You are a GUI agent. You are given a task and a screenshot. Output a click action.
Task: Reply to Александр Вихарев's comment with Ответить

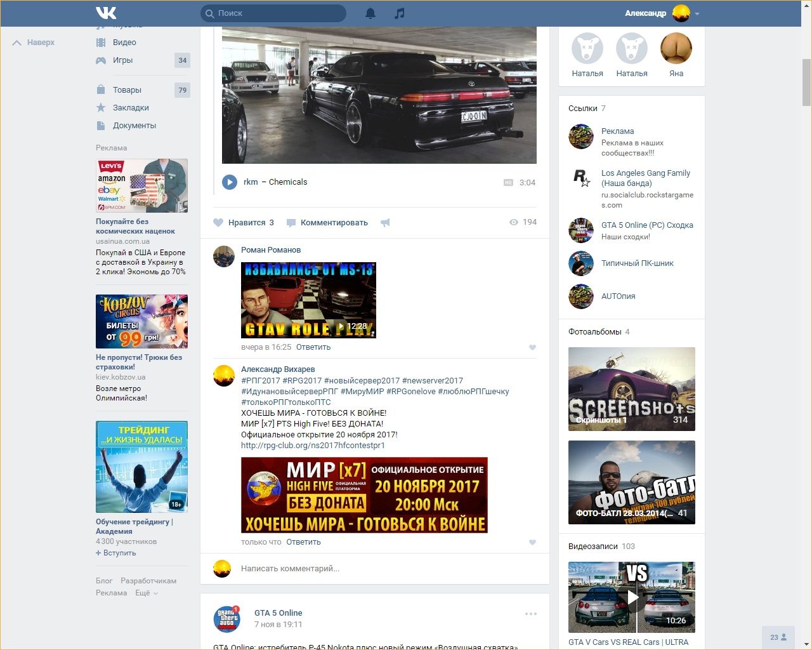click(304, 542)
